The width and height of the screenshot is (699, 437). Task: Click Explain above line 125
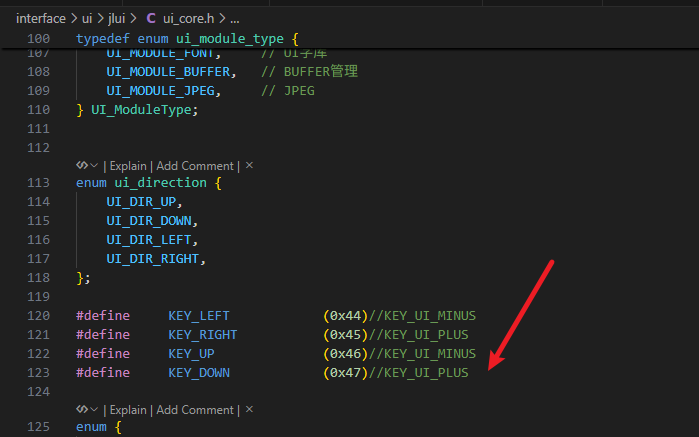128,410
